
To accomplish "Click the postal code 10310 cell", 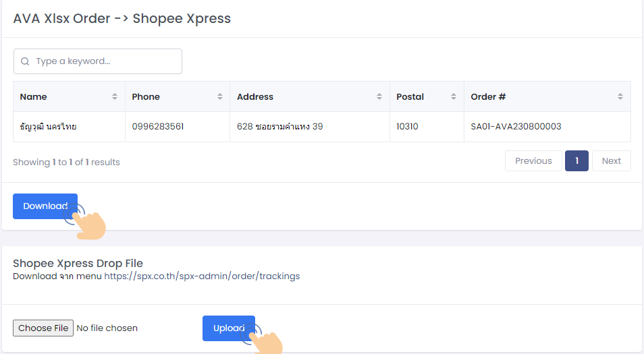I will click(407, 127).
